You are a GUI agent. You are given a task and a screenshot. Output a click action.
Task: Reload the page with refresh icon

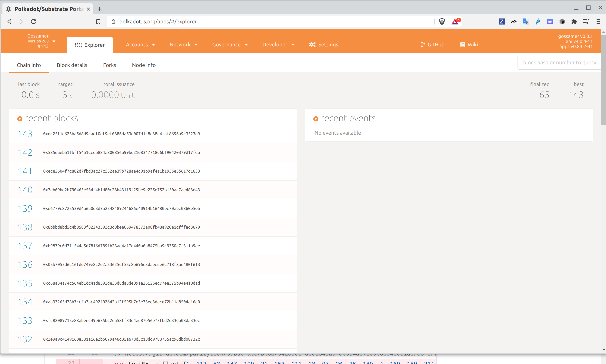click(x=34, y=22)
